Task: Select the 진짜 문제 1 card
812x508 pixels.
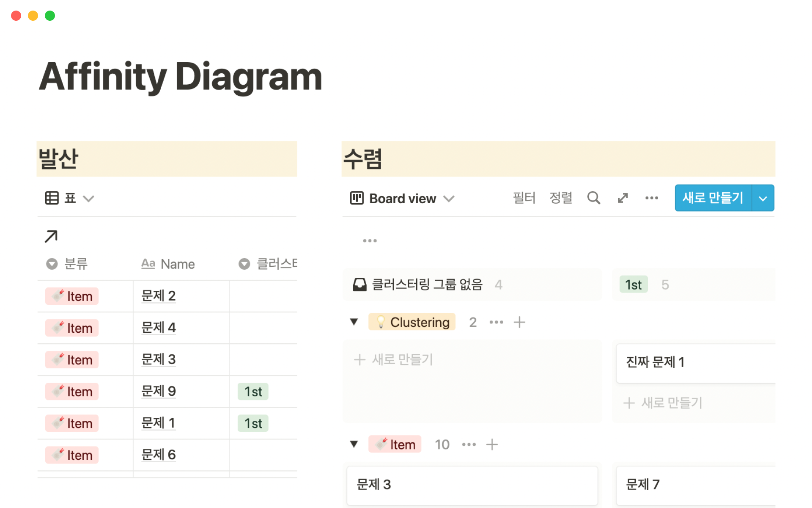Action: (x=695, y=362)
